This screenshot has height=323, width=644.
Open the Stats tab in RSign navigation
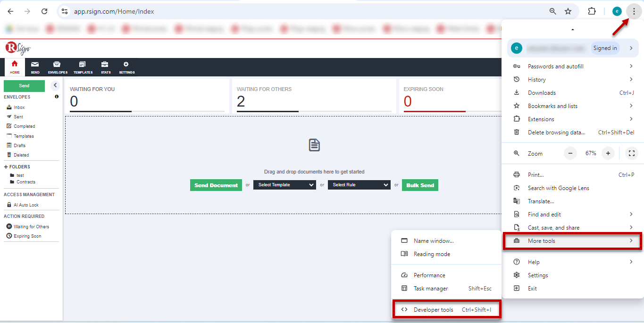coord(105,67)
